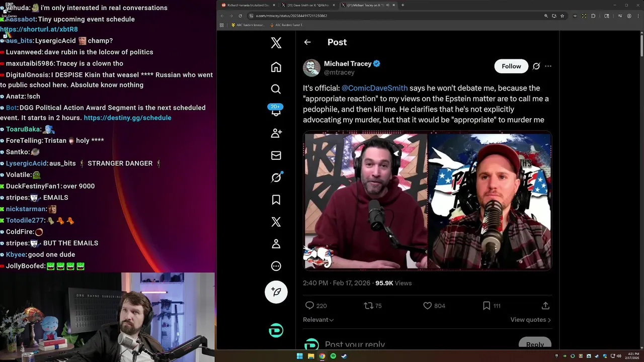644x362 pixels.
Task: Follow Michael Tracey
Action: (511, 66)
